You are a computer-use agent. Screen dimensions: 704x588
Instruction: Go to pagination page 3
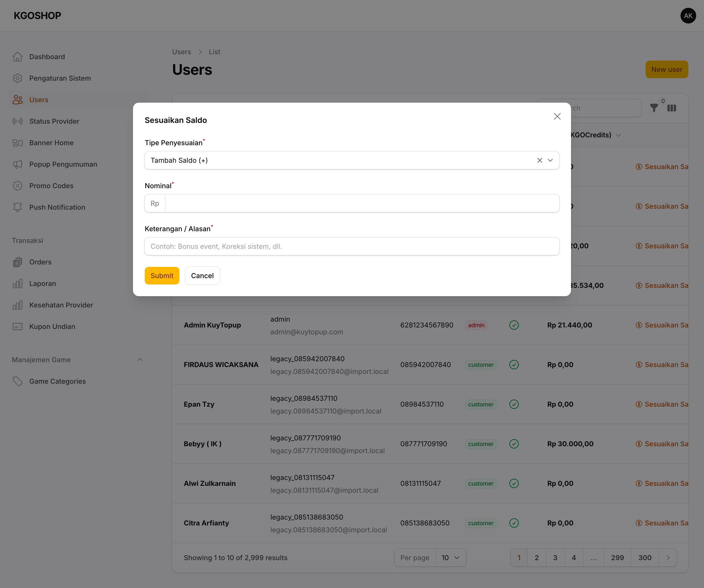555,557
